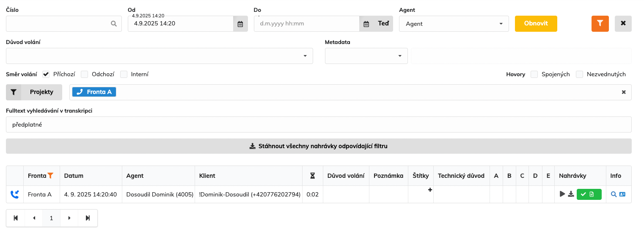Image resolution: width=644 pixels, height=235 pixels.
Task: Add a tag with the plus icon in Štítky
Action: tap(430, 190)
